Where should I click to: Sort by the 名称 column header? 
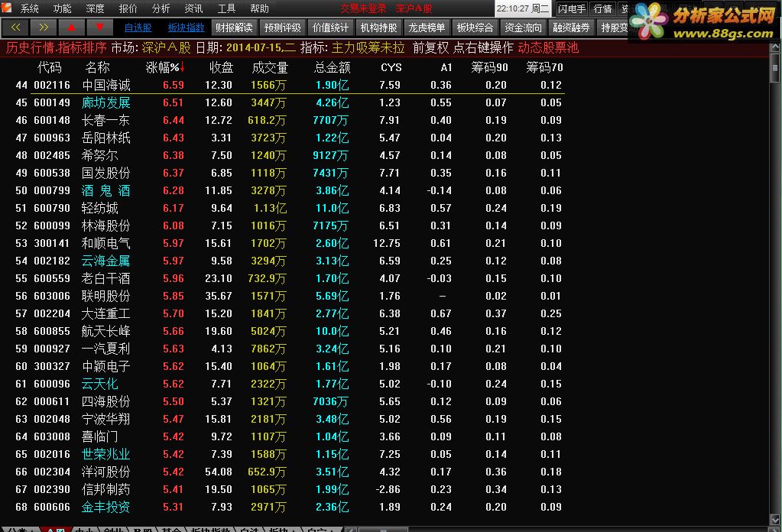point(97,67)
